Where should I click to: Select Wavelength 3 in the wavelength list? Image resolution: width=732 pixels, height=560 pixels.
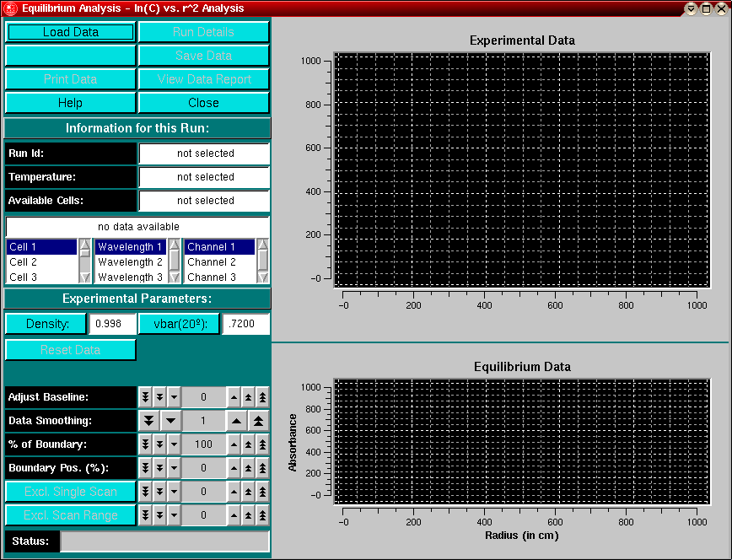tap(129, 277)
